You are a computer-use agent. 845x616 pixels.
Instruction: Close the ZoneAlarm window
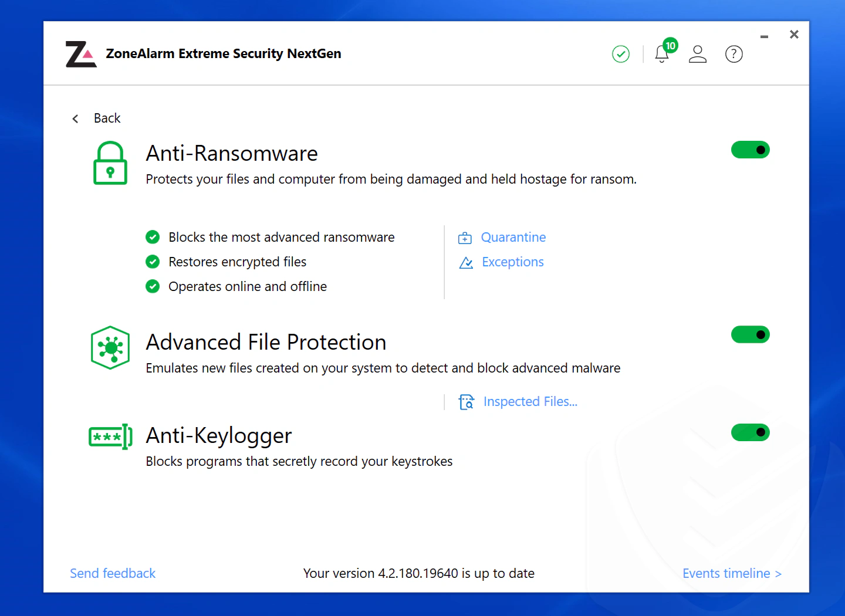(x=794, y=35)
